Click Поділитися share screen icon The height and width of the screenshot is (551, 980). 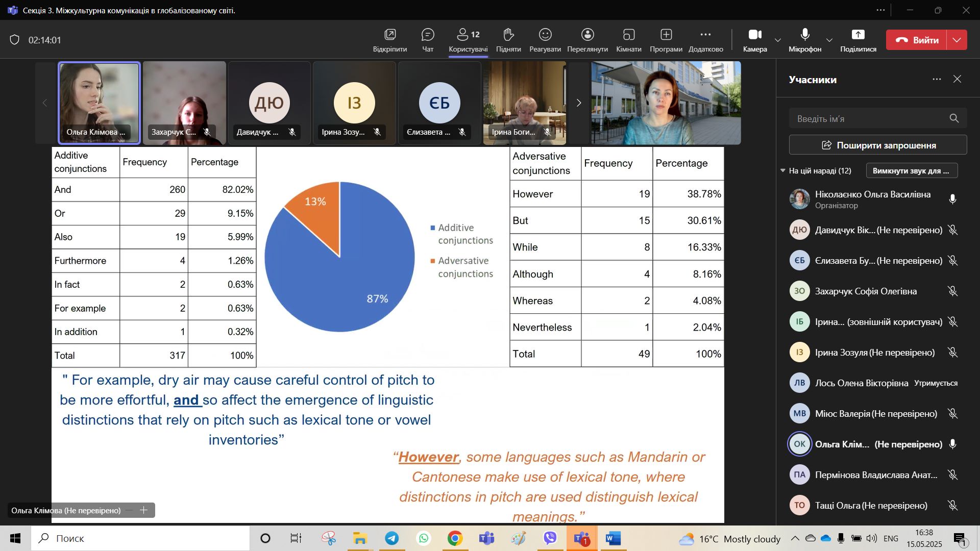point(858,35)
